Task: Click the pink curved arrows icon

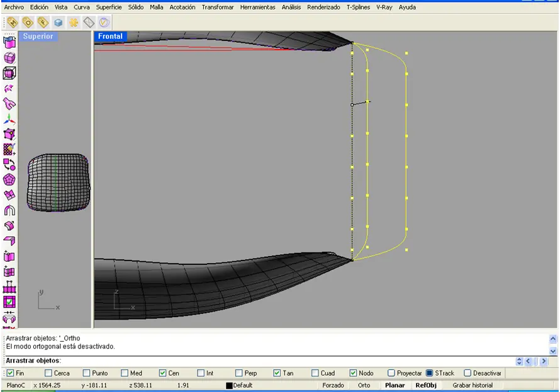Action: pos(9,88)
